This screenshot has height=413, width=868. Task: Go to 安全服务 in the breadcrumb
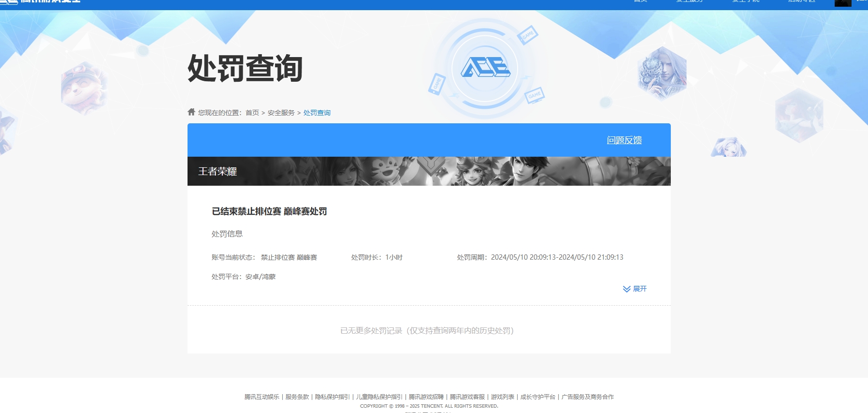(x=281, y=113)
